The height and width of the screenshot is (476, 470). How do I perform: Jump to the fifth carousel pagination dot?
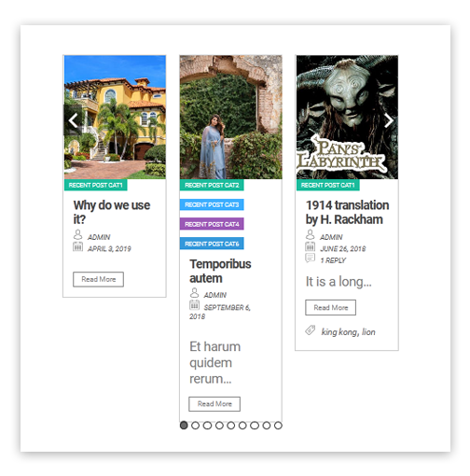(x=230, y=426)
